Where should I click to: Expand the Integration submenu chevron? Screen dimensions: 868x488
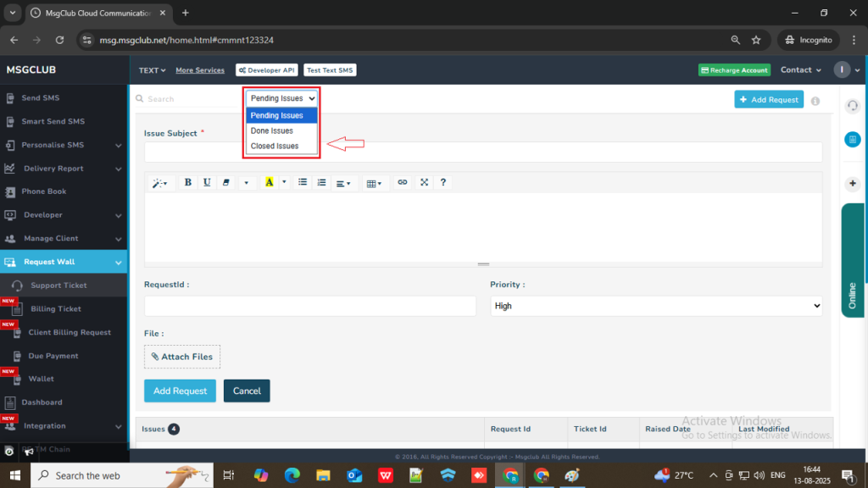[x=119, y=427]
